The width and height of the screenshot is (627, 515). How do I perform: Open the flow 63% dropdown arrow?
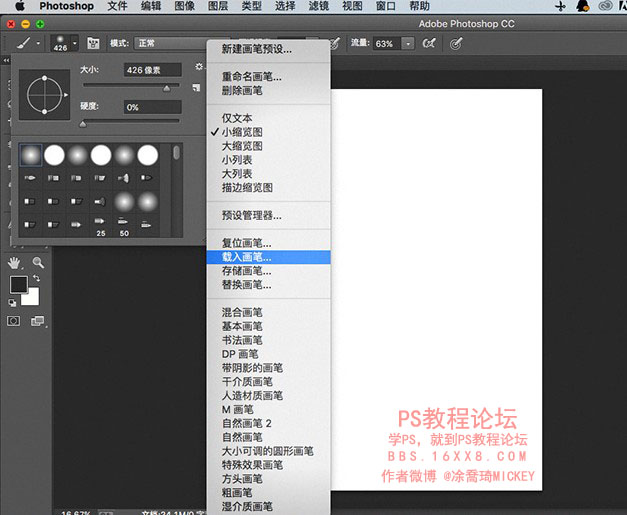(408, 43)
